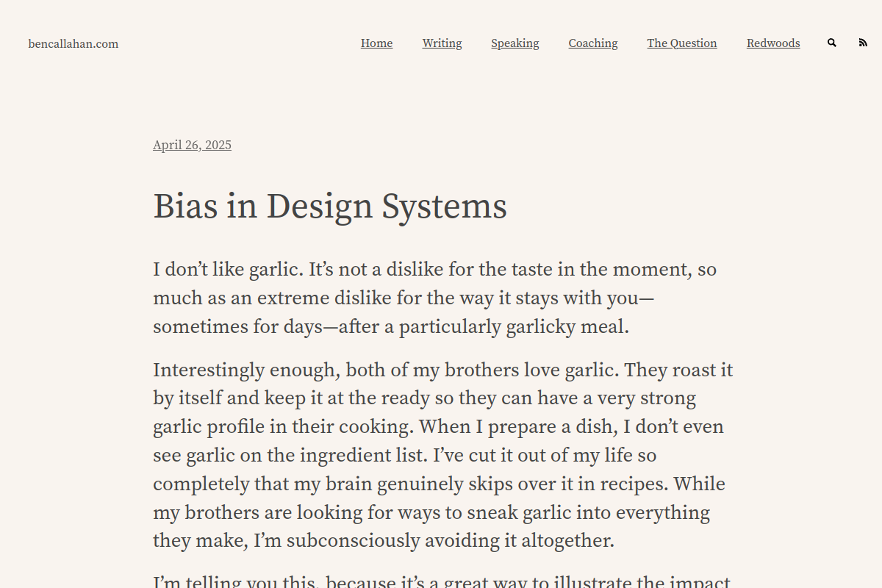Screen dimensions: 882x588
Task: Go to the Home nav link
Action: pyautogui.click(x=376, y=43)
